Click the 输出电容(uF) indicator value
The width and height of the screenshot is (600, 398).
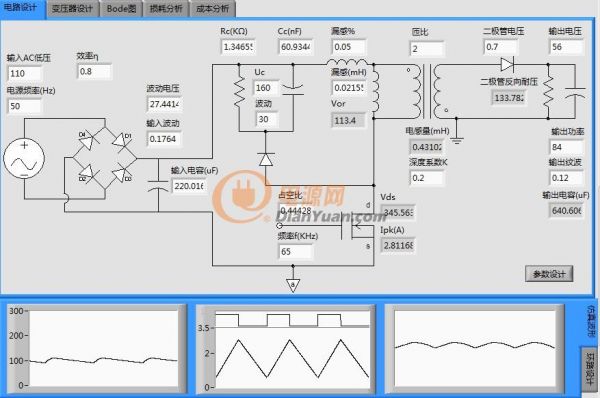click(x=566, y=210)
